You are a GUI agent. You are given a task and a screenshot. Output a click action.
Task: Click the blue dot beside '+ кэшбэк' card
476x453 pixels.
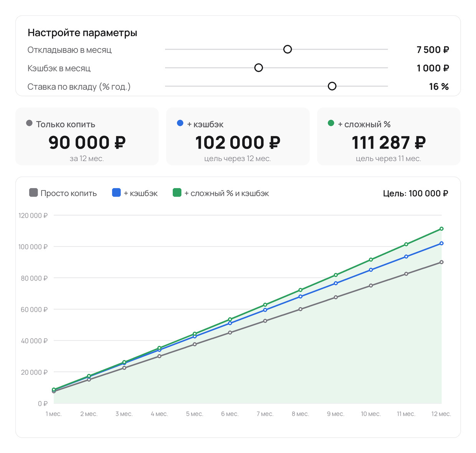point(180,123)
